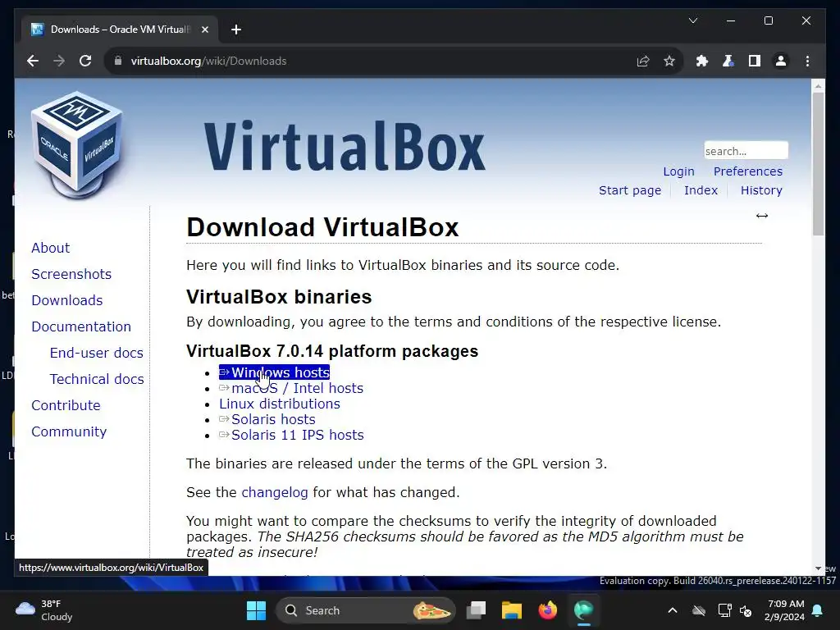
Task: Open the History link
Action: [761, 190]
